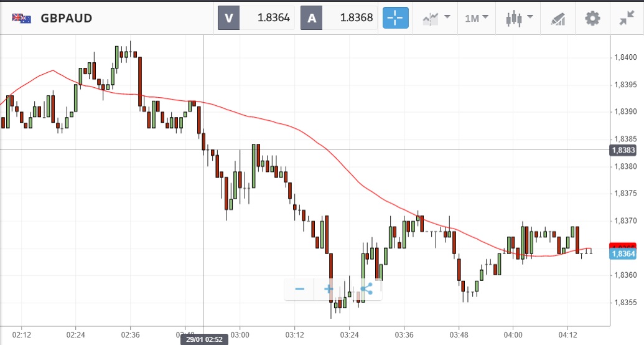Screen dimensions: 644x345
Task: Click the blue 1.8364 current price tag
Action: click(623, 254)
